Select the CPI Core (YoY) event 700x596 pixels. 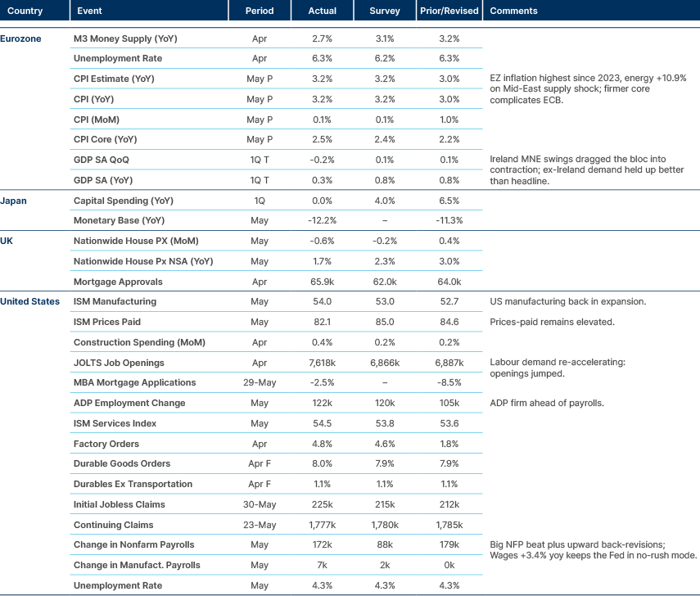(106, 139)
